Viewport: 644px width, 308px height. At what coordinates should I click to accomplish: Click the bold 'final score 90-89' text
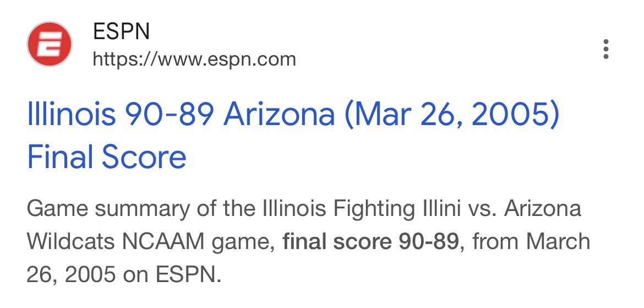[370, 242]
